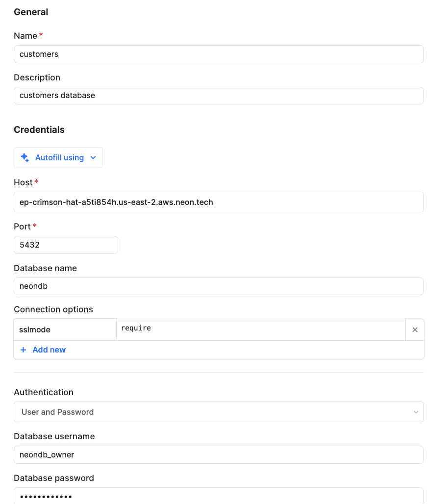
Task: Focus the Host field with neon.tech address
Action: 219,202
